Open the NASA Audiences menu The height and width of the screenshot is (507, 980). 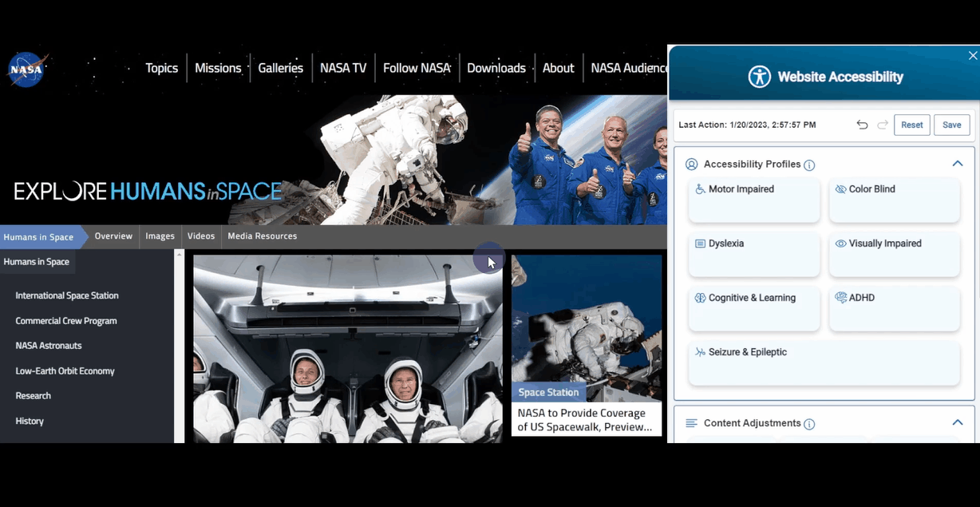click(x=629, y=68)
